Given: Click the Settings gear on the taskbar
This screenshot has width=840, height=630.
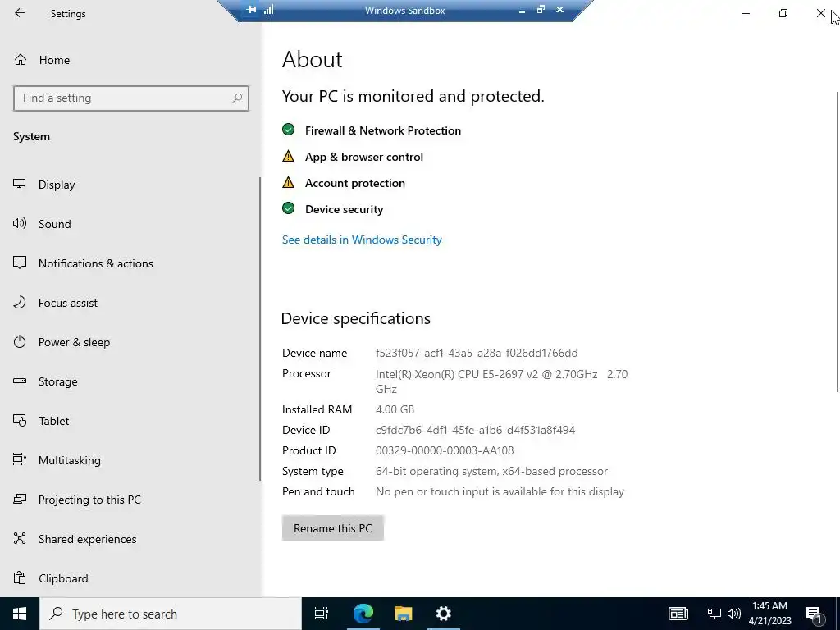Looking at the screenshot, I should tap(444, 614).
